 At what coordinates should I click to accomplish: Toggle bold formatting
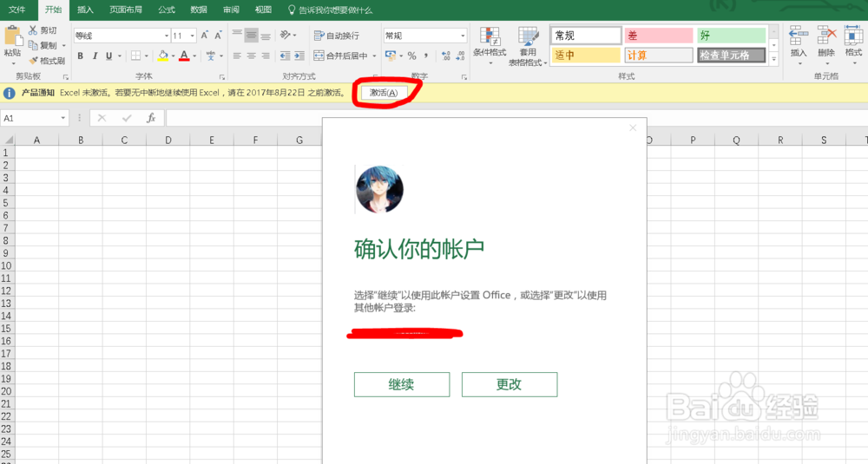pos(80,56)
